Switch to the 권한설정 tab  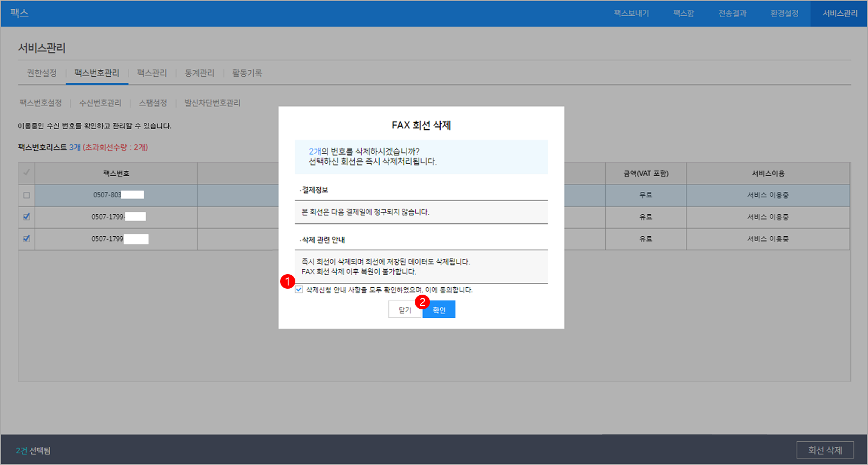point(42,73)
